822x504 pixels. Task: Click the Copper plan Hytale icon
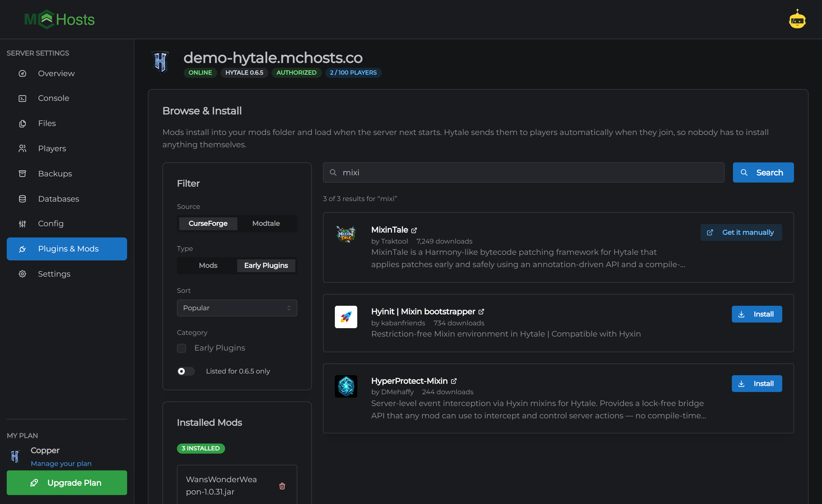[x=15, y=457]
